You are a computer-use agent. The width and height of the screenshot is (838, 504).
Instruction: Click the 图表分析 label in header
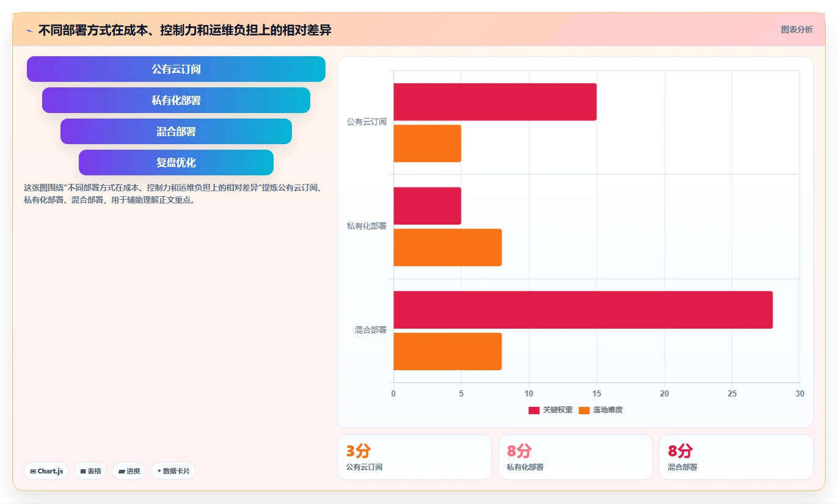[x=797, y=29]
